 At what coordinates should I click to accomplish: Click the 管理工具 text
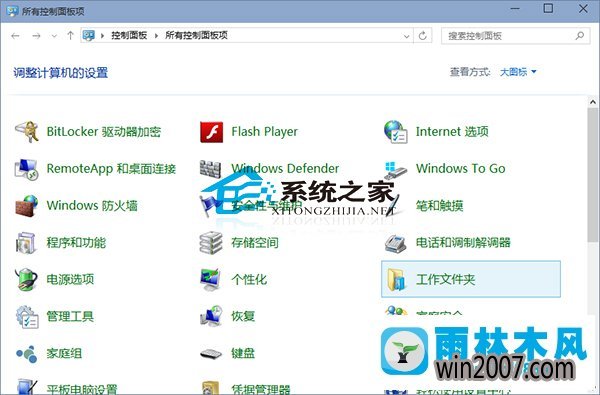pyautogui.click(x=70, y=317)
